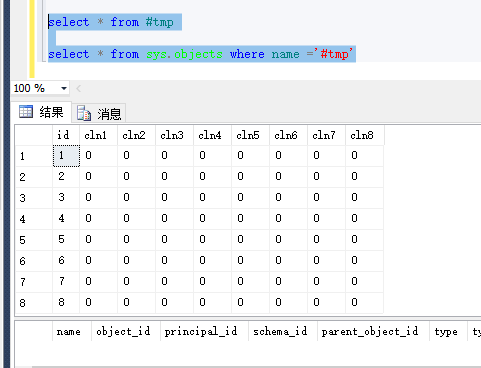Image resolution: width=481 pixels, height=368 pixels.
Task: Select the schema_id column header
Action: coord(283,331)
